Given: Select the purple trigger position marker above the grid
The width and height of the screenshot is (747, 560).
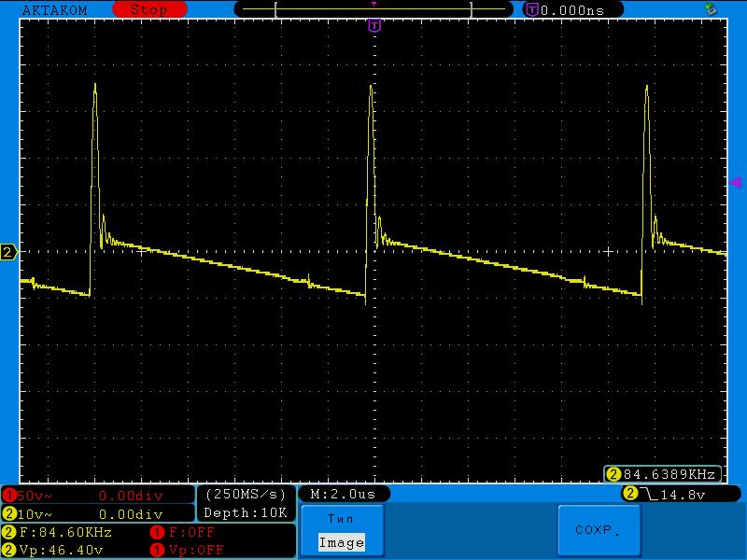Looking at the screenshot, I should point(374,25).
